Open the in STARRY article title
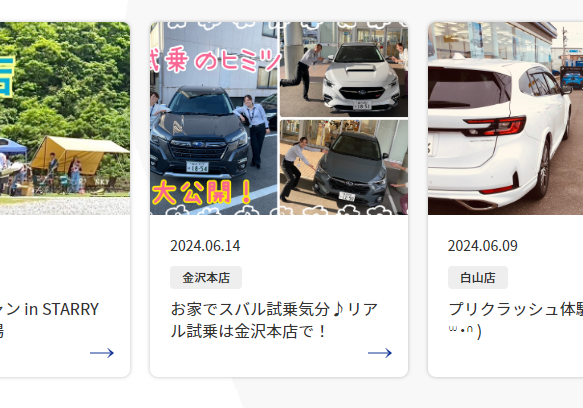 49,320
